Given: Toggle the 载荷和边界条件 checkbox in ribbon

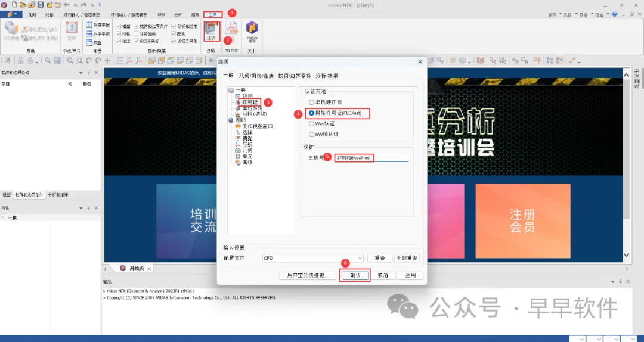Looking at the screenshot, I should (137, 26).
